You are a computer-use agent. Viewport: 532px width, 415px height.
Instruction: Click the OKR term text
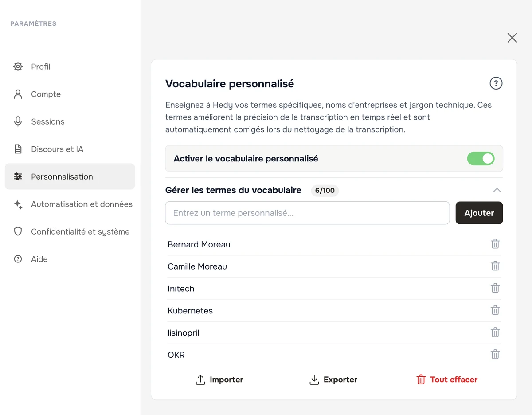176,355
